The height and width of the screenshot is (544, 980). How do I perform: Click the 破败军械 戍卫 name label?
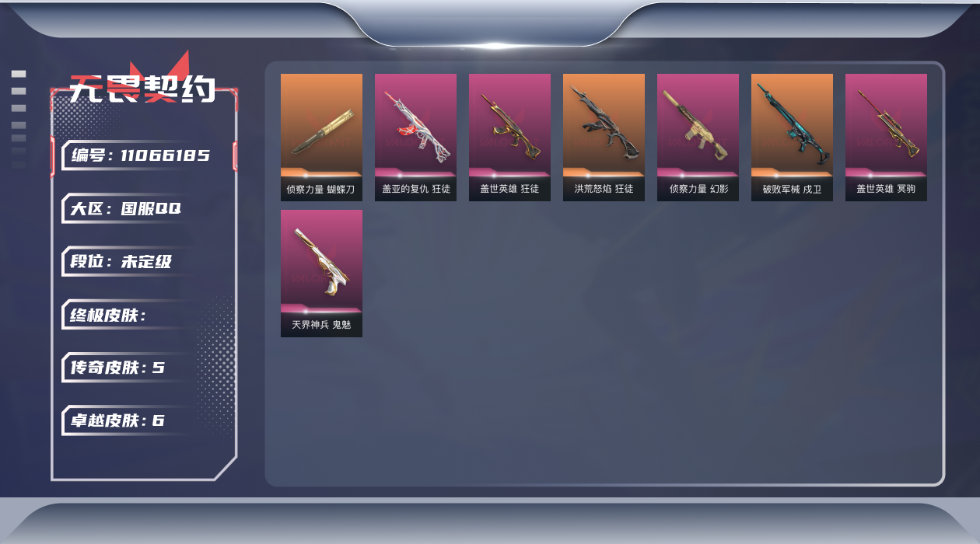click(x=792, y=189)
